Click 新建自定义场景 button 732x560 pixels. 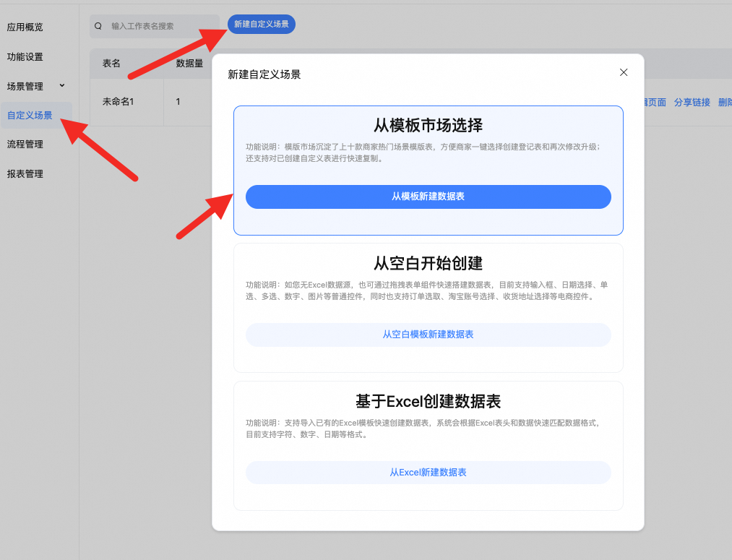tap(262, 25)
